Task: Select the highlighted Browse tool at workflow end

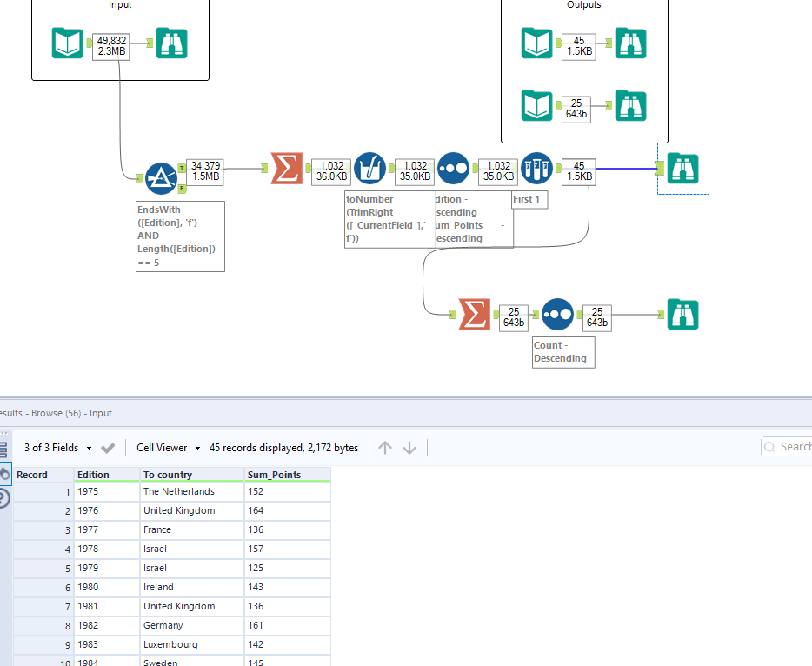Action: click(683, 169)
